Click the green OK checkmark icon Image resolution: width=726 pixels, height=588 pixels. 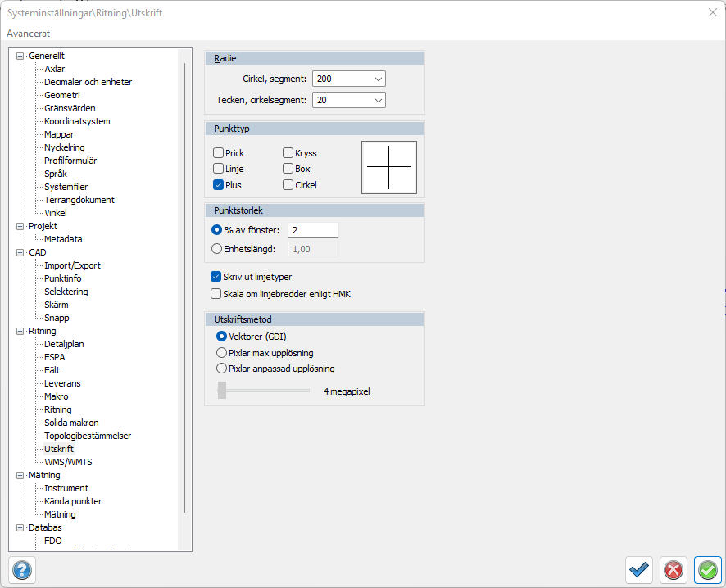(x=708, y=569)
